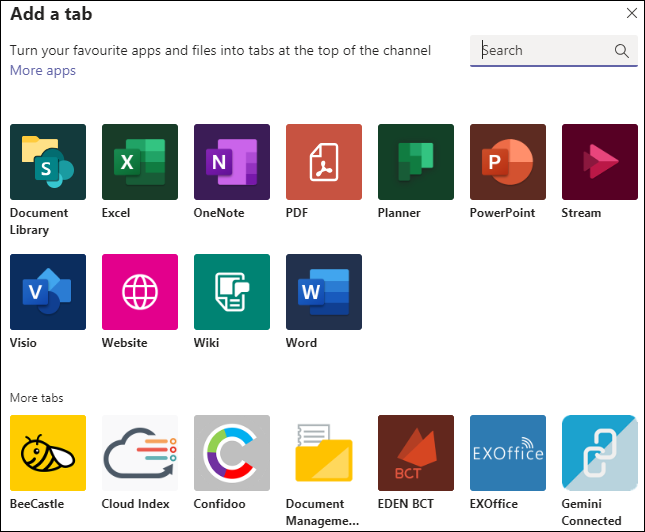Click the PowerPoint label text
The image size is (645, 532).
pyautogui.click(x=502, y=213)
